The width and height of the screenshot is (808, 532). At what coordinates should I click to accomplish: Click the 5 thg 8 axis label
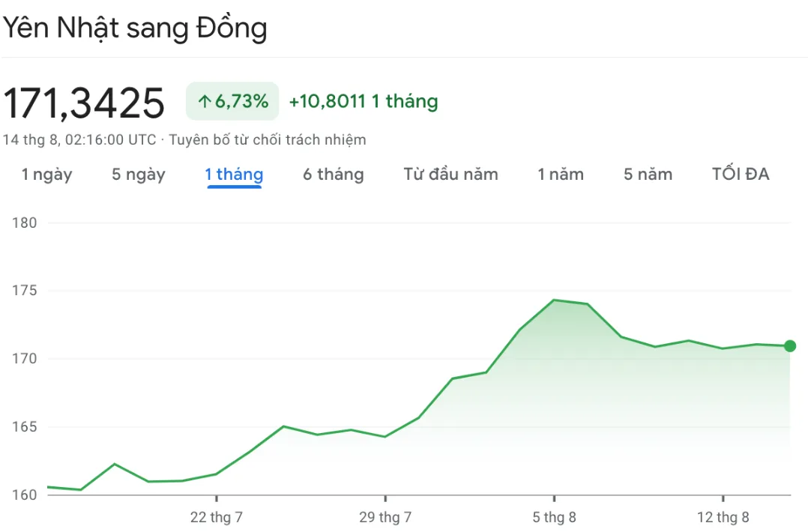click(554, 517)
